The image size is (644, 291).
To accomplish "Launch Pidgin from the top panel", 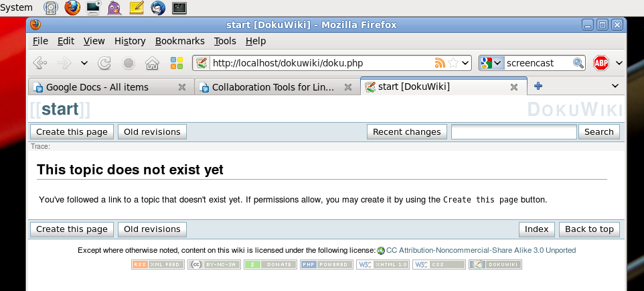I will 114,8.
